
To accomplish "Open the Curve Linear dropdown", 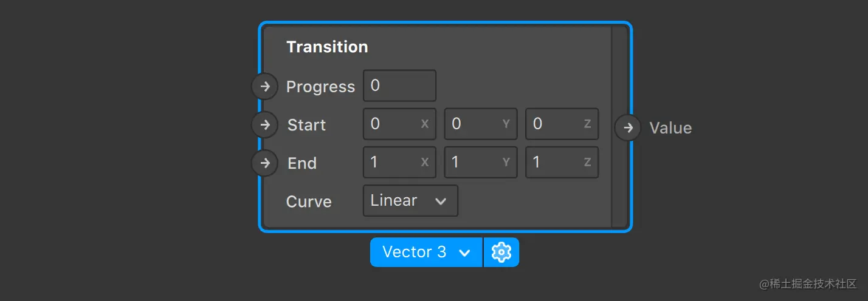I will tap(410, 201).
